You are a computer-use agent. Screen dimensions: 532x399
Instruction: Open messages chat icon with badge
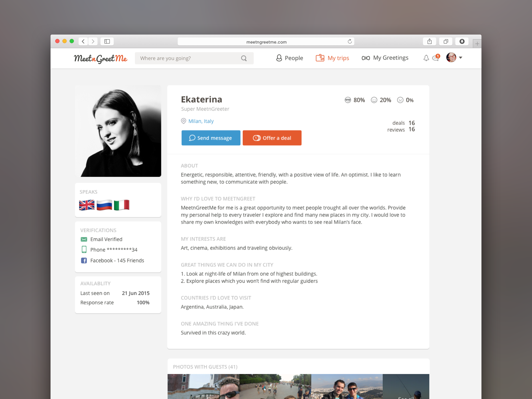(436, 58)
